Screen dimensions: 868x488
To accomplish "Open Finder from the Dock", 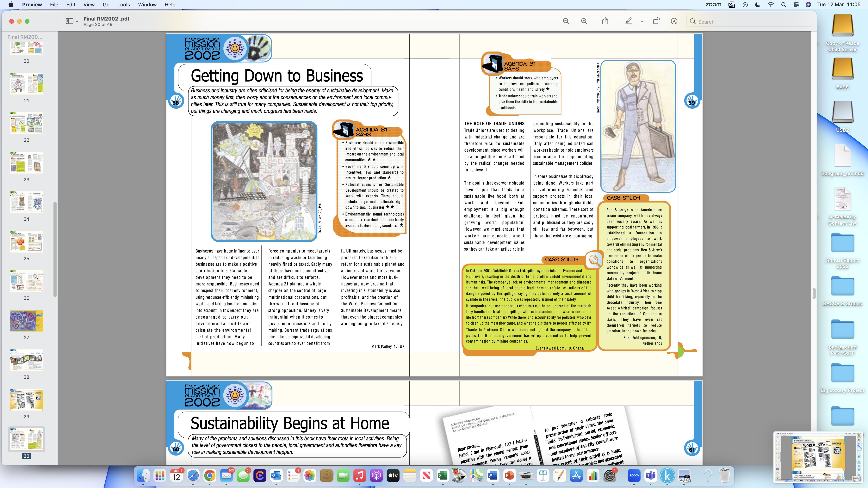I will (x=143, y=476).
